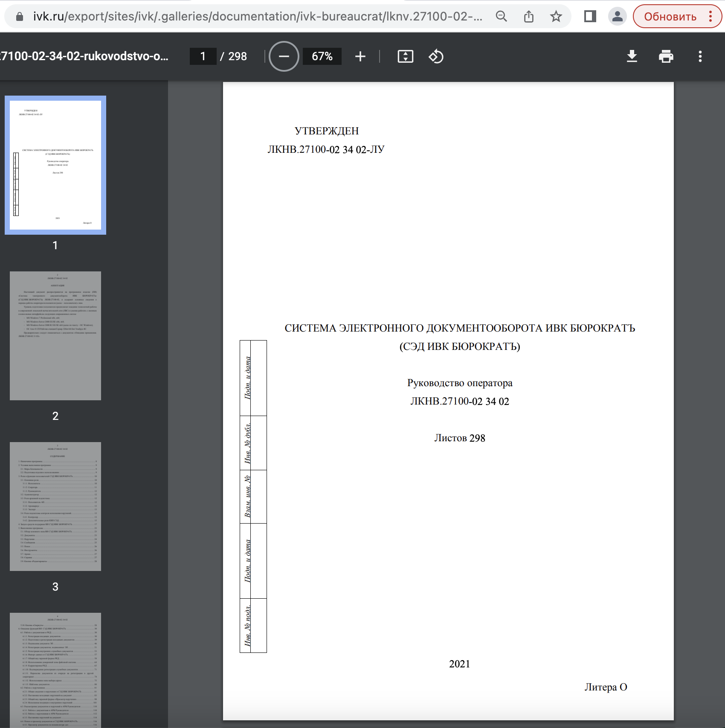Click ЛКНВ.27100-02 34 02-ЛУ text
The height and width of the screenshot is (728, 725).
click(326, 149)
